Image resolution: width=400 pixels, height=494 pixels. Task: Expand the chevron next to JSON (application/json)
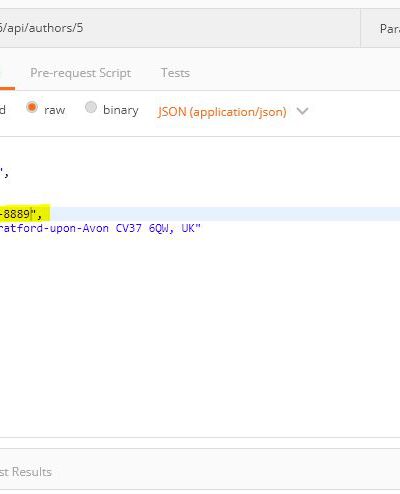[302, 111]
